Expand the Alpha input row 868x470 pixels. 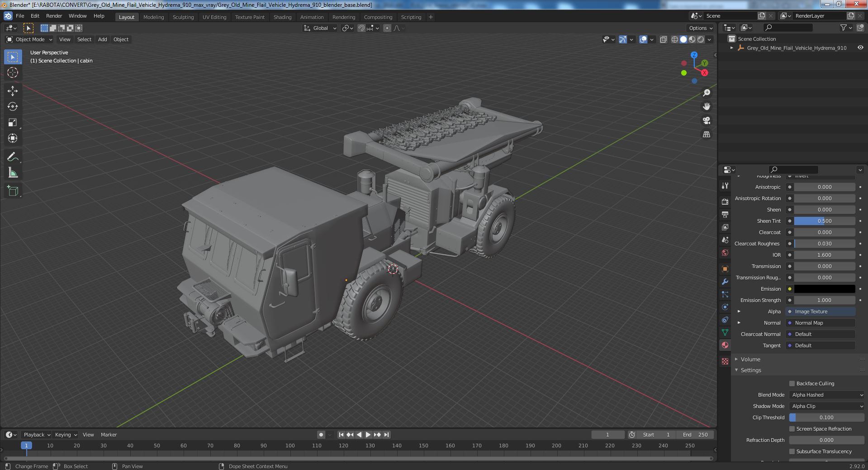(x=739, y=312)
